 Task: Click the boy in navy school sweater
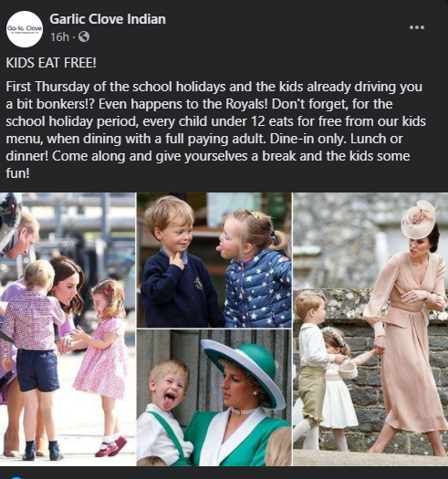coord(177,263)
